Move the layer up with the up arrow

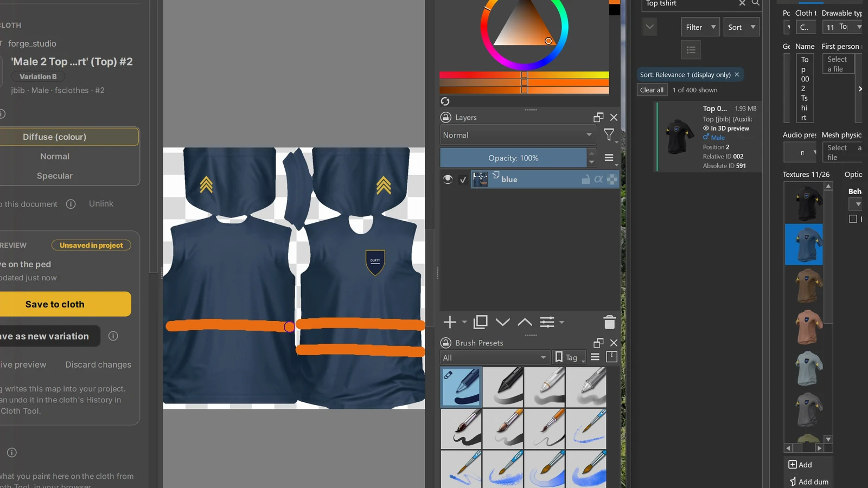pos(525,322)
